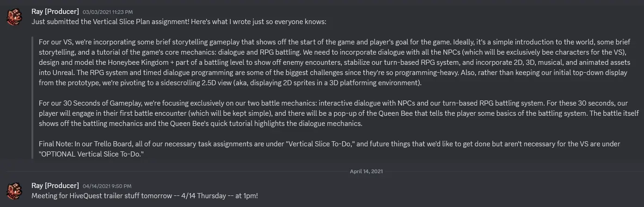The height and width of the screenshot is (207, 644).
Task: Click the Ray [Producer] username on 03/03/2021 message
Action: coord(55,11)
